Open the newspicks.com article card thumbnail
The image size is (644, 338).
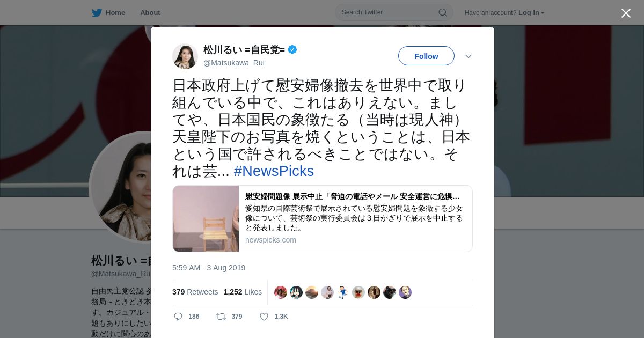pos(206,218)
